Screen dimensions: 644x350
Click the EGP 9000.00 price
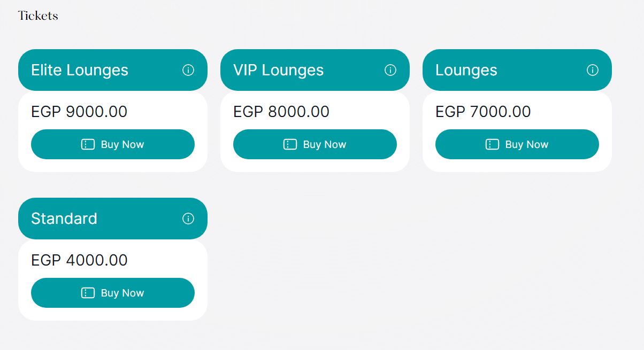pos(79,112)
